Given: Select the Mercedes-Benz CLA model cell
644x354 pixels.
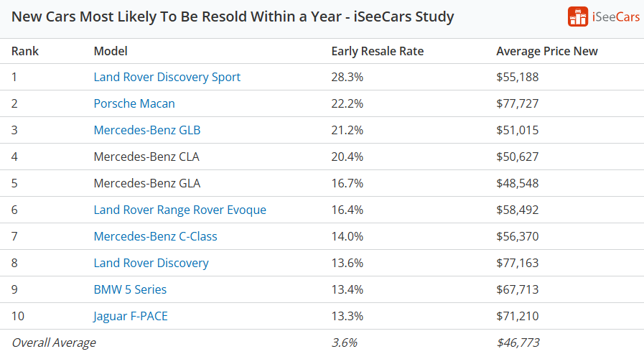Looking at the screenshot, I should click(x=146, y=157).
